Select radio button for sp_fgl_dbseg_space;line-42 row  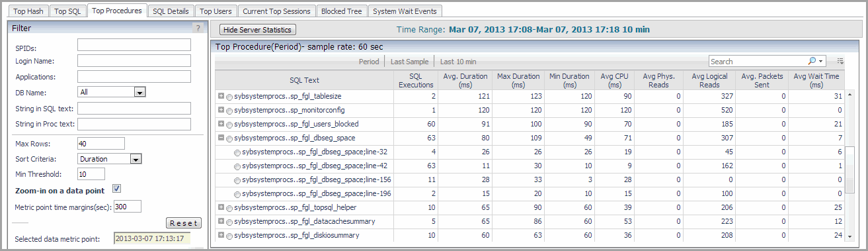pyautogui.click(x=237, y=167)
